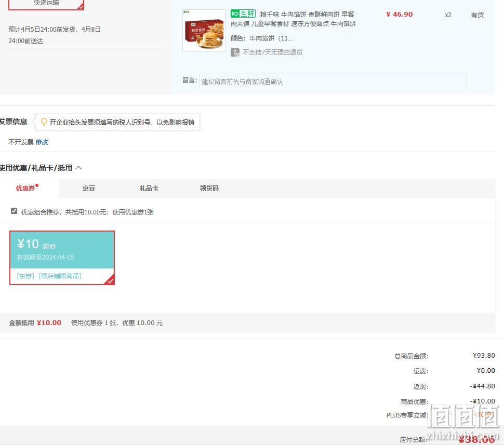Screen dimensions: 504x445
Task: Open the 粮千味 牛肉馅饼 product title link
Action: [x=293, y=19]
